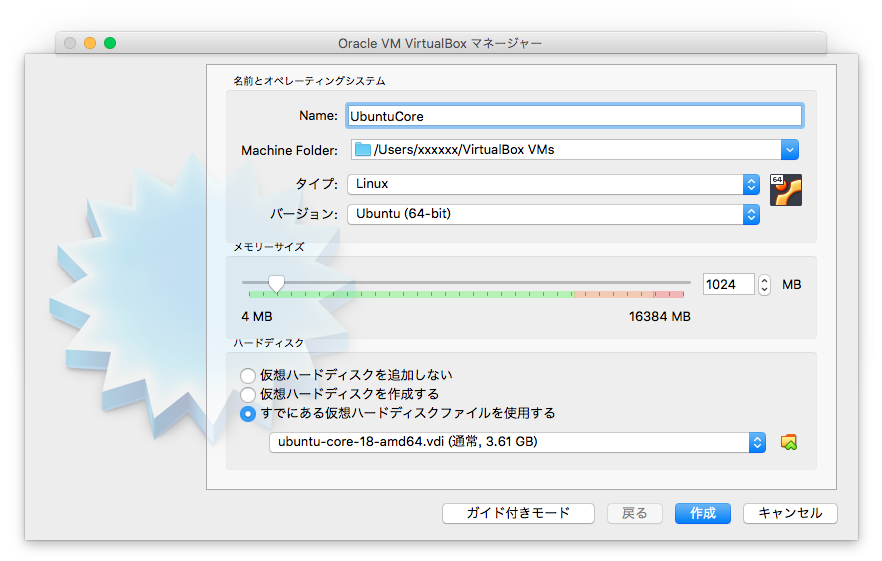Viewport: 882px width, 561px height.
Task: Click the Machine Folder label
Action: 289,150
